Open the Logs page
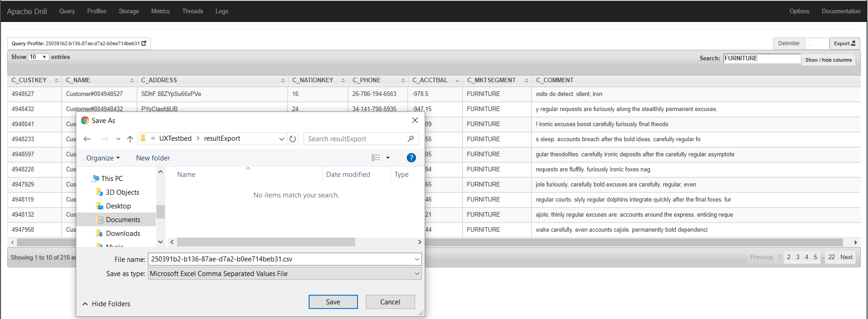 (x=222, y=11)
